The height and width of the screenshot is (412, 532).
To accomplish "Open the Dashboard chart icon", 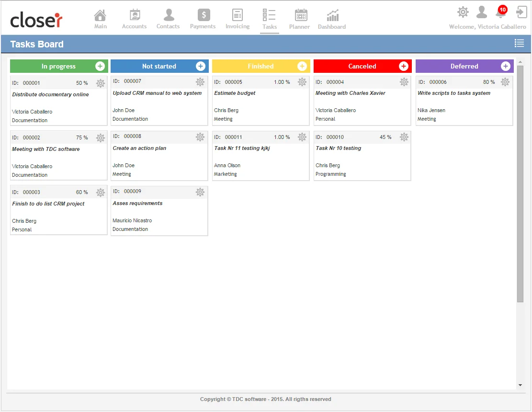I will pyautogui.click(x=332, y=15).
